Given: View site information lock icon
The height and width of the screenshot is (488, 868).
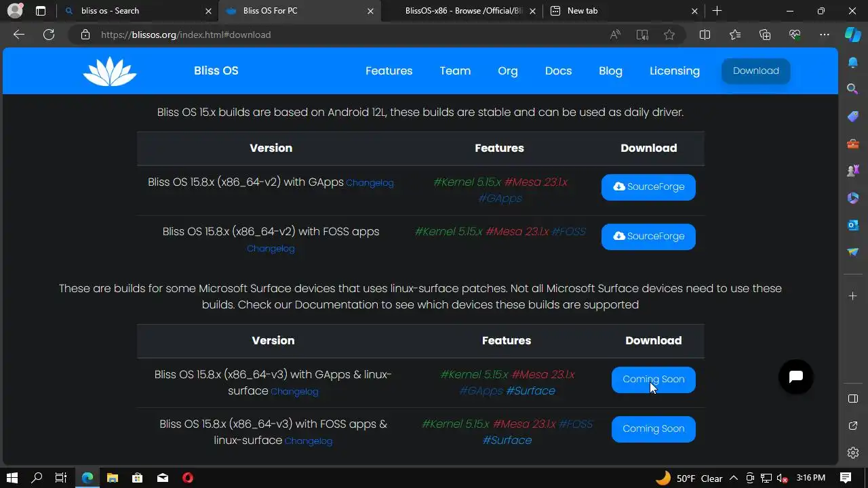Looking at the screenshot, I should point(85,35).
